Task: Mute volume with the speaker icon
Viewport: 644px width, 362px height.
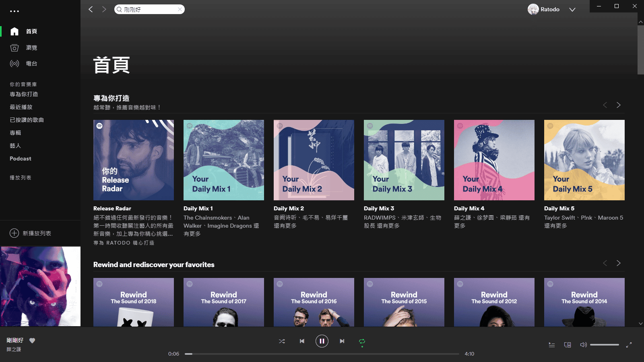Action: pos(583,345)
